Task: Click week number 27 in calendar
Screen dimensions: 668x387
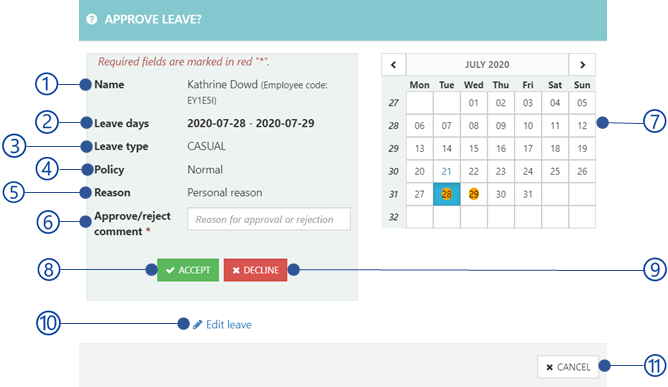Action: point(393,103)
